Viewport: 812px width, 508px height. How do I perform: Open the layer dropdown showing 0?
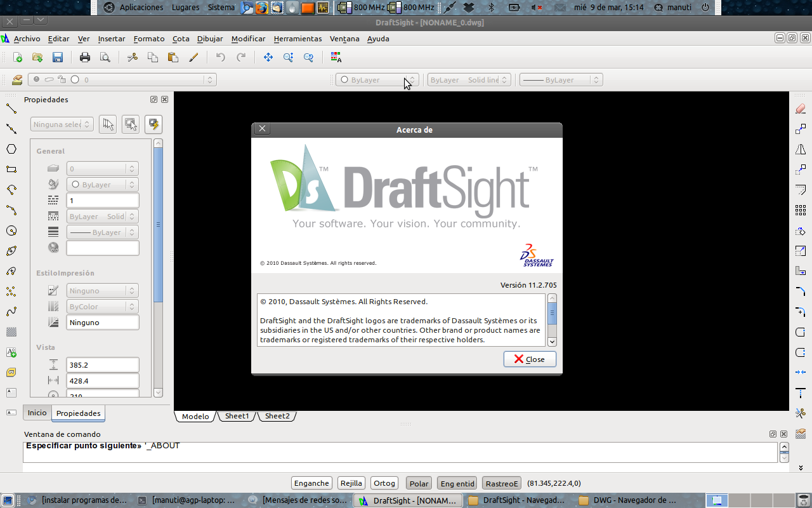[x=122, y=80]
